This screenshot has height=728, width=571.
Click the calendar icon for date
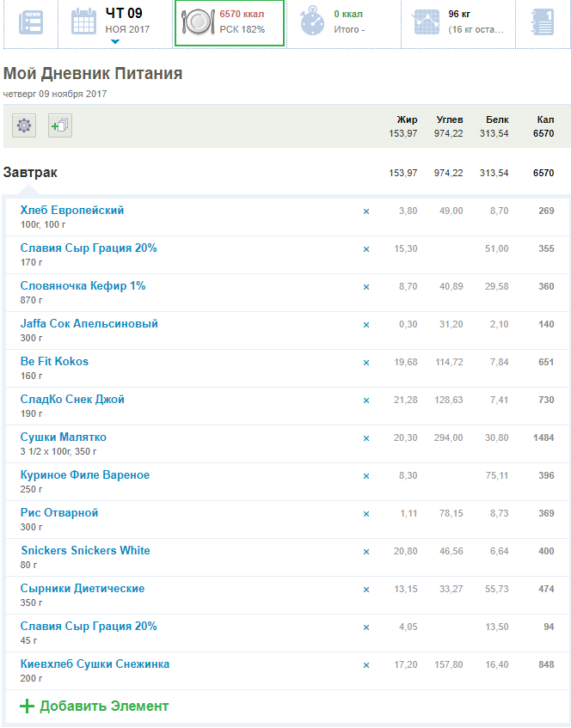(x=83, y=21)
